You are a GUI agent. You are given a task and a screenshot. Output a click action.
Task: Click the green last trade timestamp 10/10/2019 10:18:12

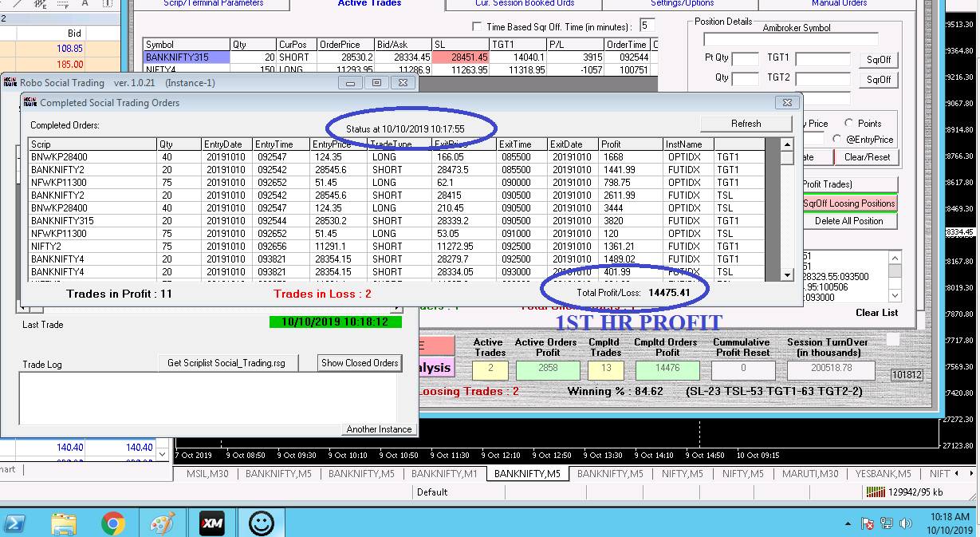pos(336,322)
